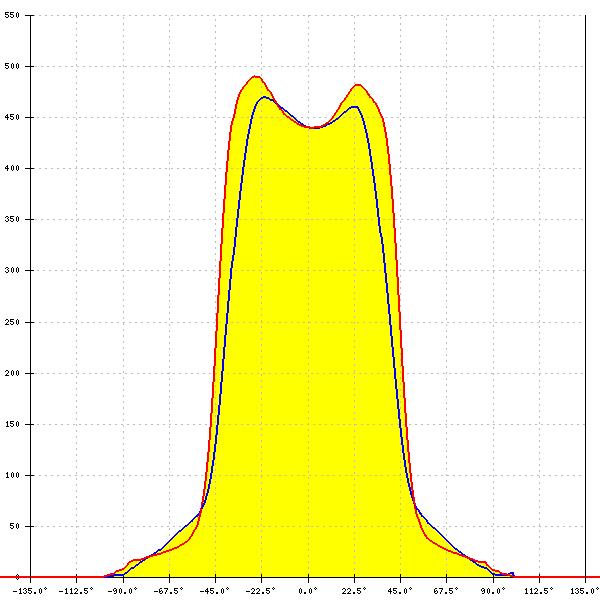Click the 112.5° x-axis label
Screen dimensions: 600x600
pos(539,591)
